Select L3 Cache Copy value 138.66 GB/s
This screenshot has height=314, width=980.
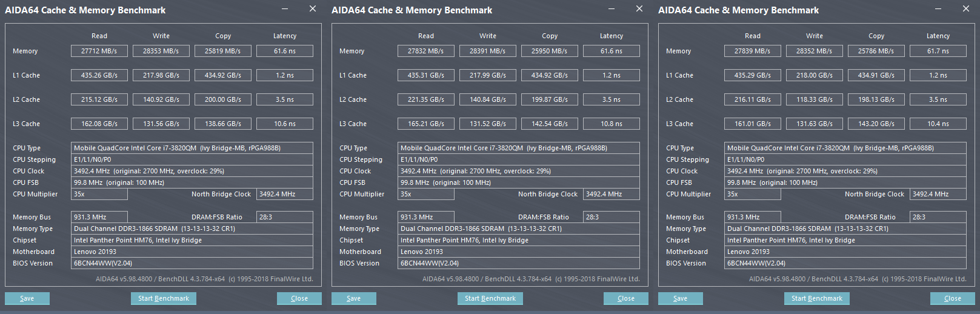tap(223, 124)
